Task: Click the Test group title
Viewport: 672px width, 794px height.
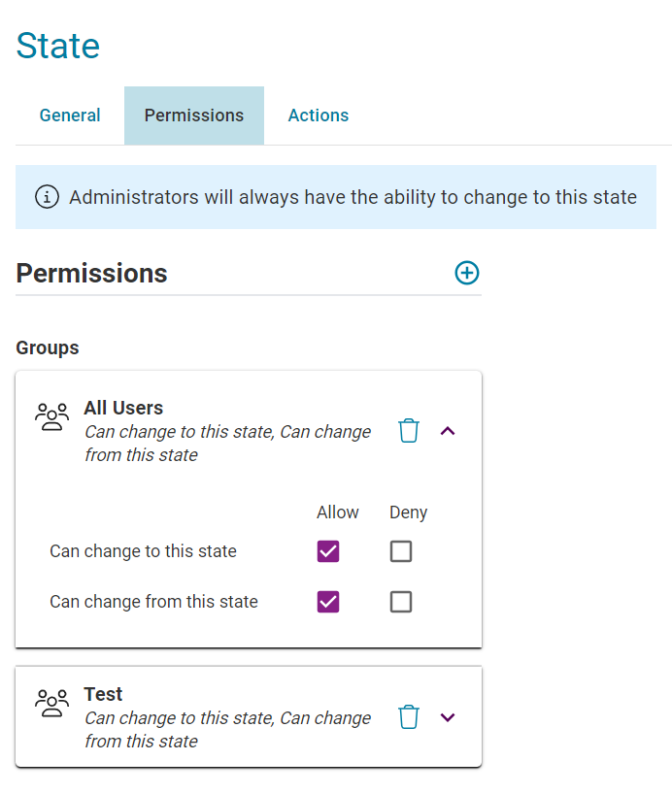Action: pos(103,694)
